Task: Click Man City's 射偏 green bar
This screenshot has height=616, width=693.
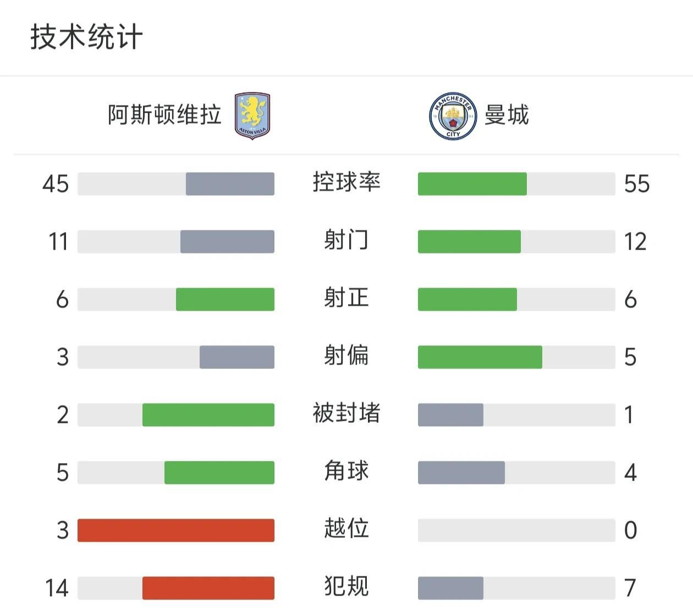Action: pyautogui.click(x=480, y=357)
